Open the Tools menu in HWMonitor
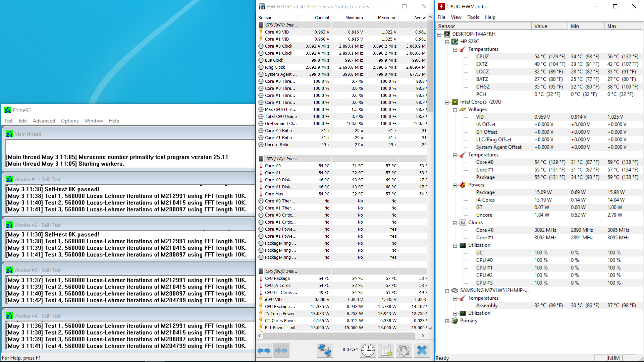 pyautogui.click(x=473, y=17)
